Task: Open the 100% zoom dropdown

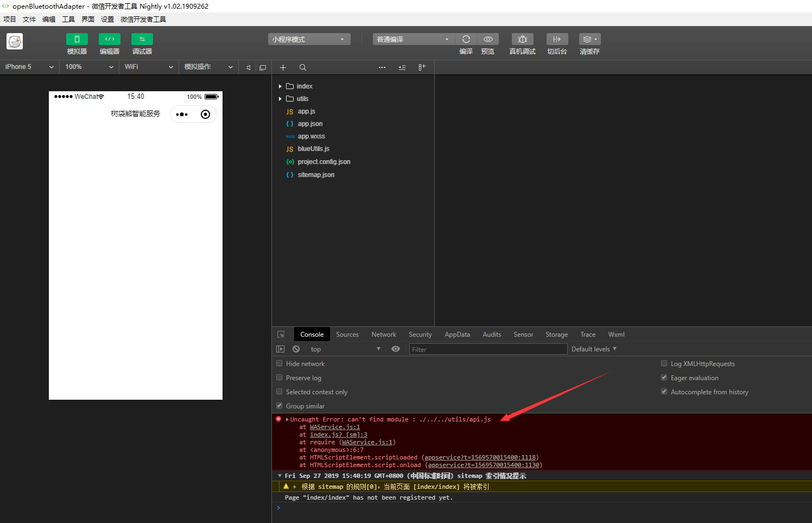Action: pyautogui.click(x=89, y=67)
